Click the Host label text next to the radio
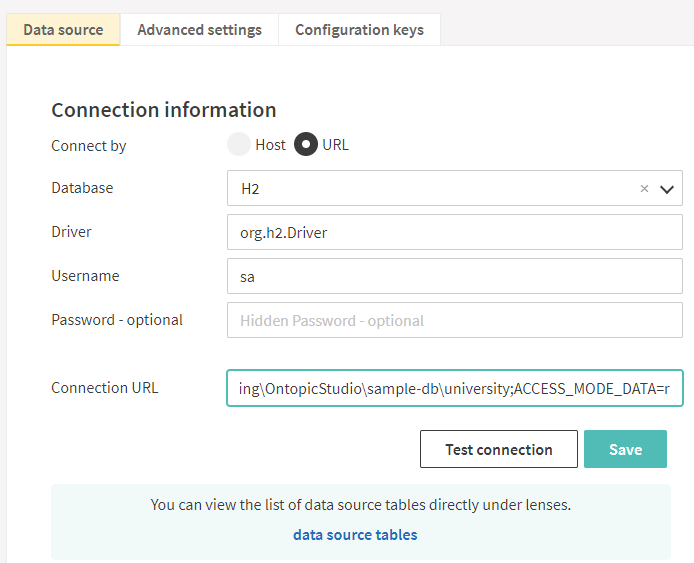 click(270, 145)
